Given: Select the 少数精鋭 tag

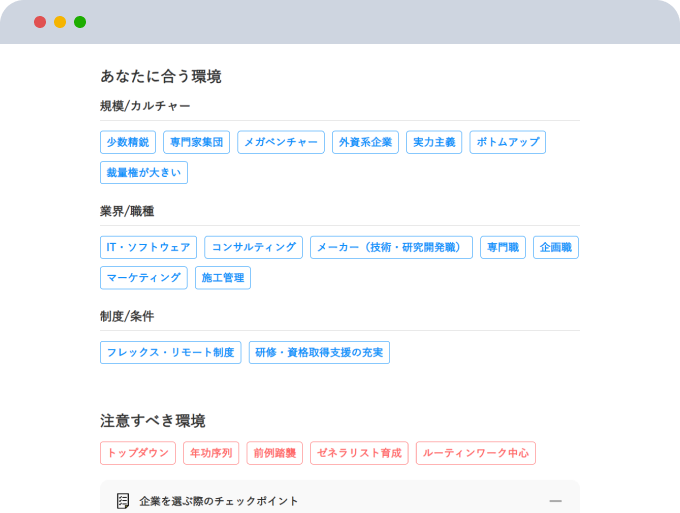Looking at the screenshot, I should click(128, 142).
